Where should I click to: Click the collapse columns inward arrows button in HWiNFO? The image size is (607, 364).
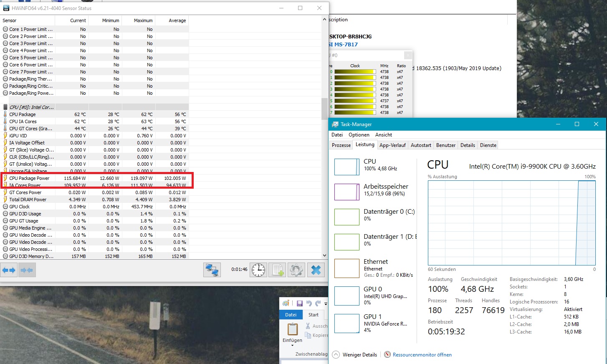coord(27,270)
